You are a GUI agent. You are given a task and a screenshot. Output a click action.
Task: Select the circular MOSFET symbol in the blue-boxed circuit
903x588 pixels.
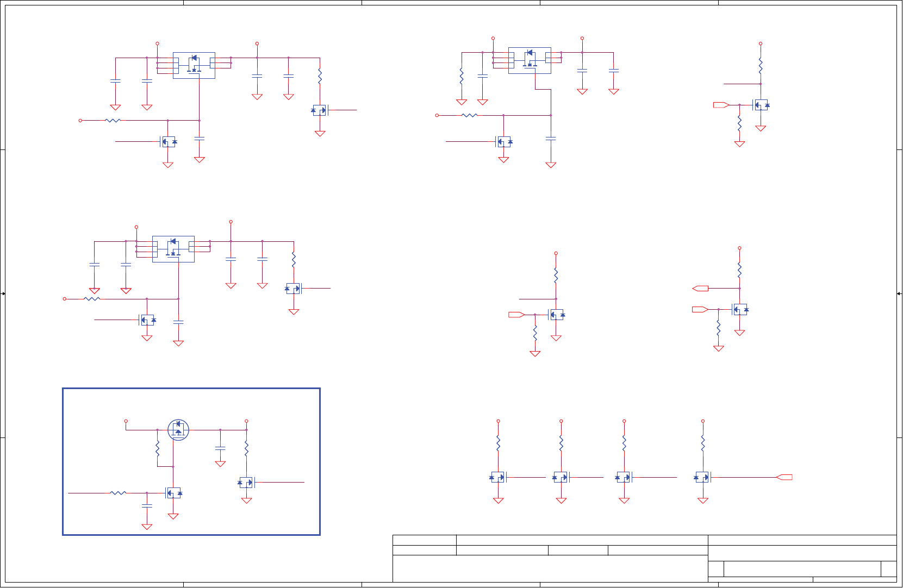coord(178,430)
